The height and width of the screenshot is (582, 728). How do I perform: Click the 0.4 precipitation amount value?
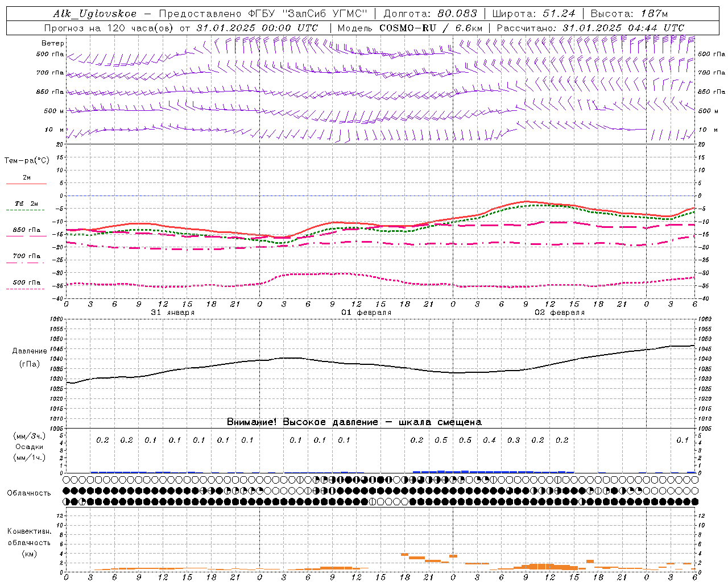coord(489,440)
